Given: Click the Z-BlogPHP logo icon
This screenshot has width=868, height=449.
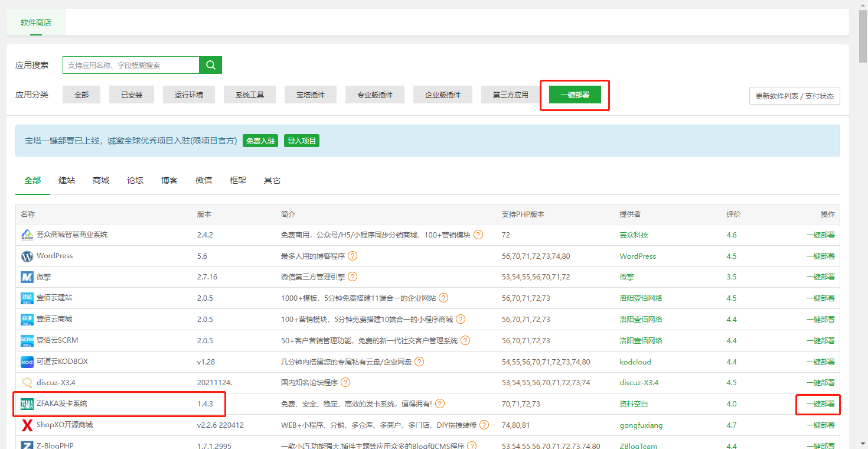Looking at the screenshot, I should (27, 445).
